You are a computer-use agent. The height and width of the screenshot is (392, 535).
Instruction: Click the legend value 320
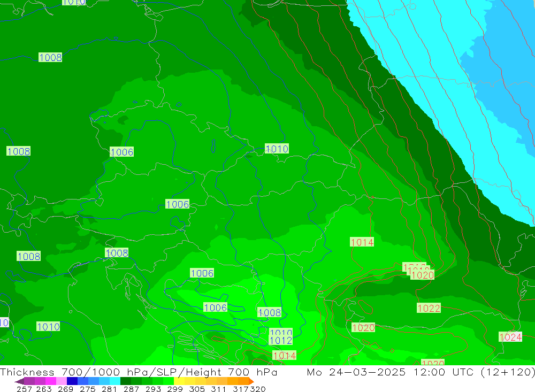coord(258,389)
